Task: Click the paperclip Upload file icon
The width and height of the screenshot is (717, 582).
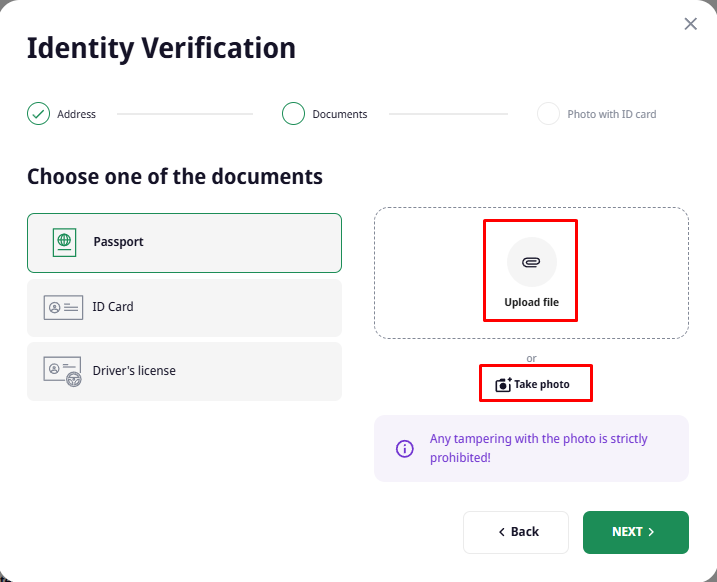Action: (531, 262)
